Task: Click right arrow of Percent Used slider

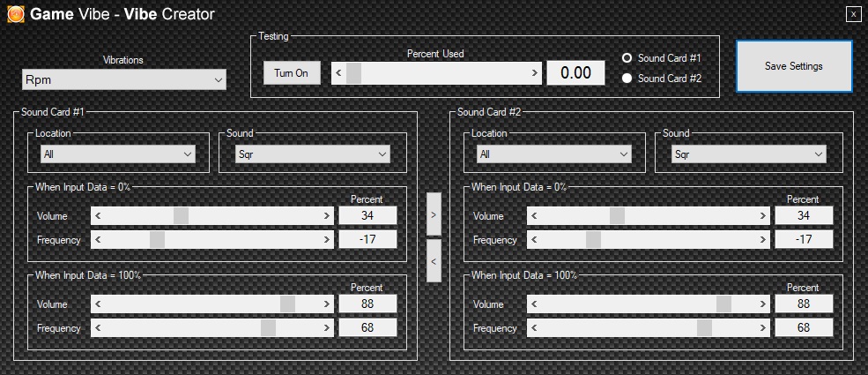Action: 534,73
